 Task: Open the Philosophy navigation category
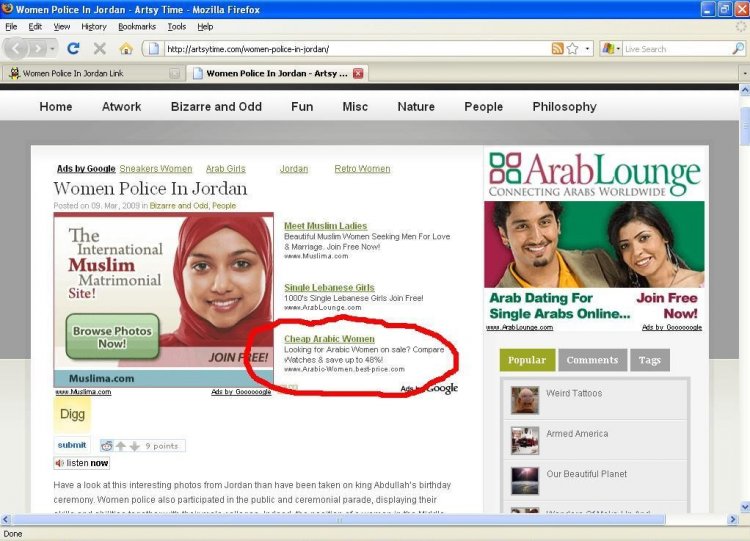click(564, 107)
